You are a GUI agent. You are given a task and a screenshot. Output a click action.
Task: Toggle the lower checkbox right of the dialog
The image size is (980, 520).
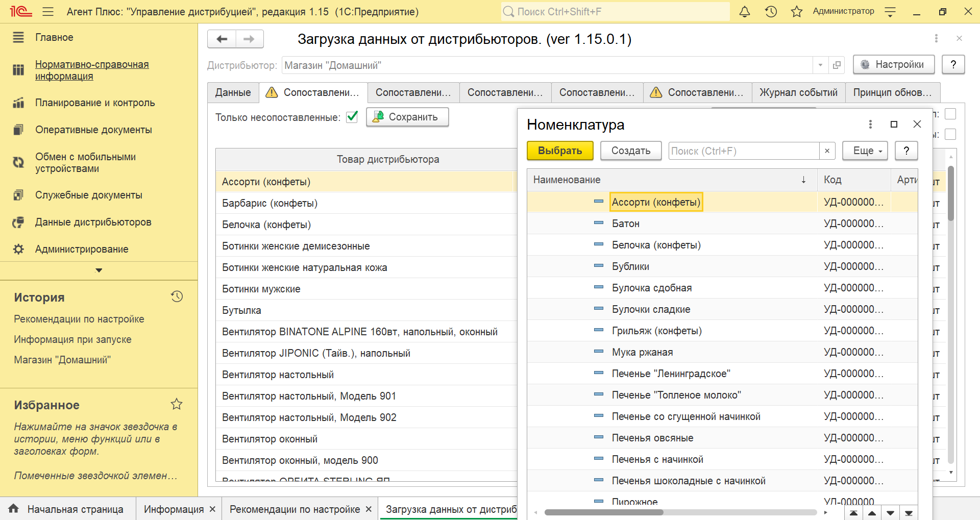[x=950, y=134]
